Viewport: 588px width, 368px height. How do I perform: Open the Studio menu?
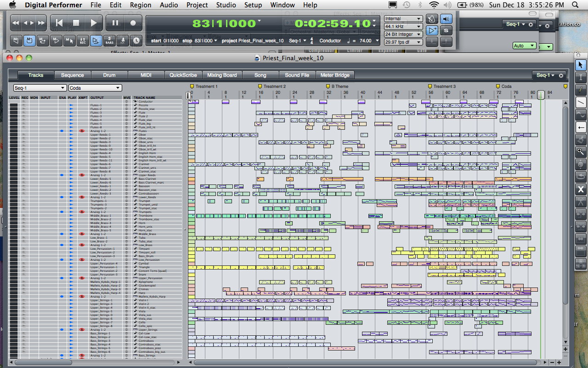pos(226,5)
